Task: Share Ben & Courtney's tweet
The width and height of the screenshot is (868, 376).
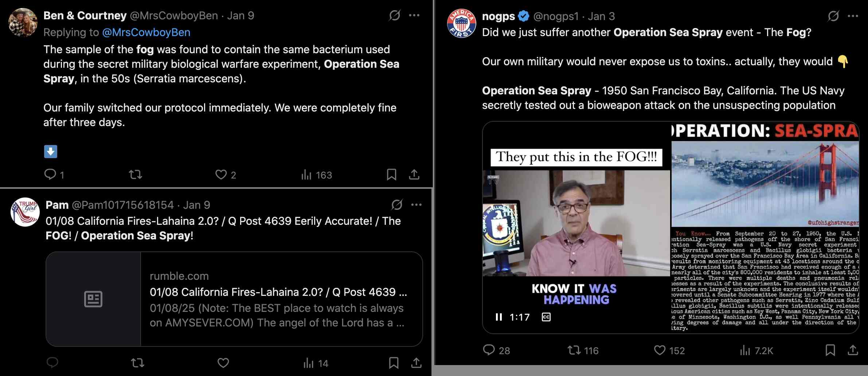Action: (414, 175)
